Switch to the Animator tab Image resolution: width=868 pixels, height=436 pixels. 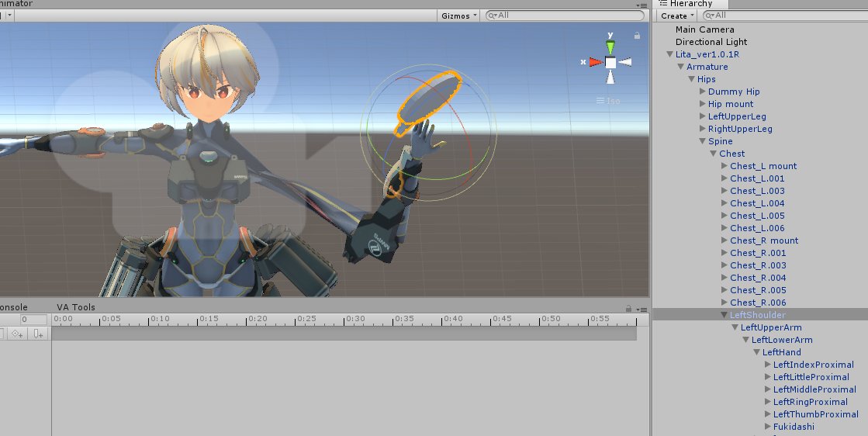pyautogui.click(x=16, y=3)
